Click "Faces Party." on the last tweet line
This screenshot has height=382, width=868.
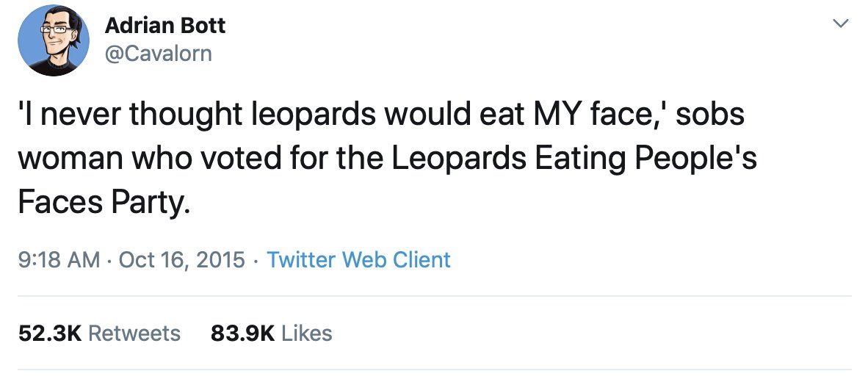tap(104, 200)
